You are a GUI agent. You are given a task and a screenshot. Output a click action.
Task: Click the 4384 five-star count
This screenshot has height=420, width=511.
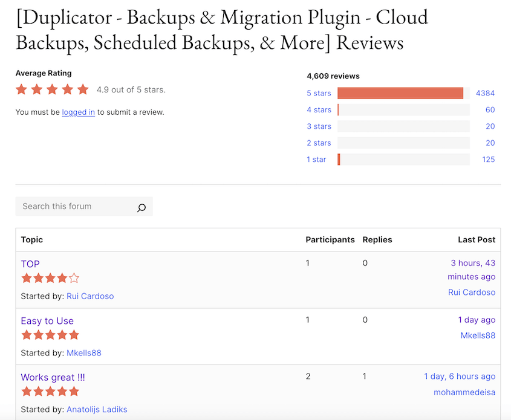(485, 94)
